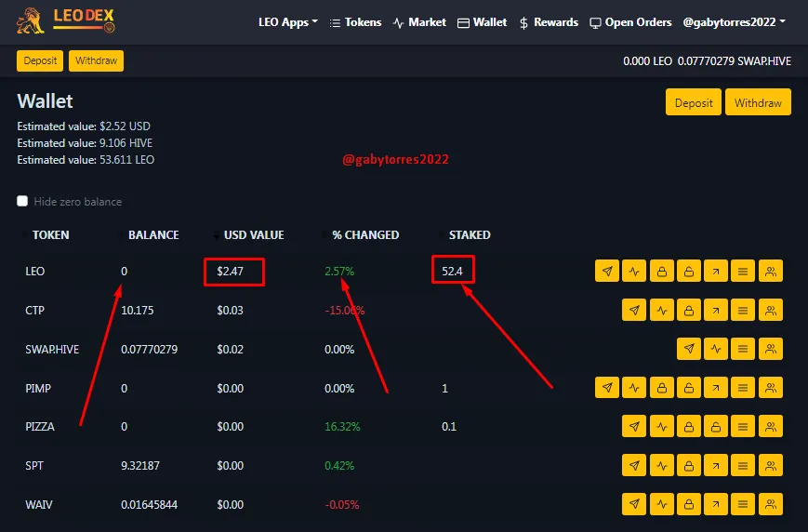Image resolution: width=808 pixels, height=532 pixels.
Task: Sort table by TOKEN column header
Action: coord(50,235)
